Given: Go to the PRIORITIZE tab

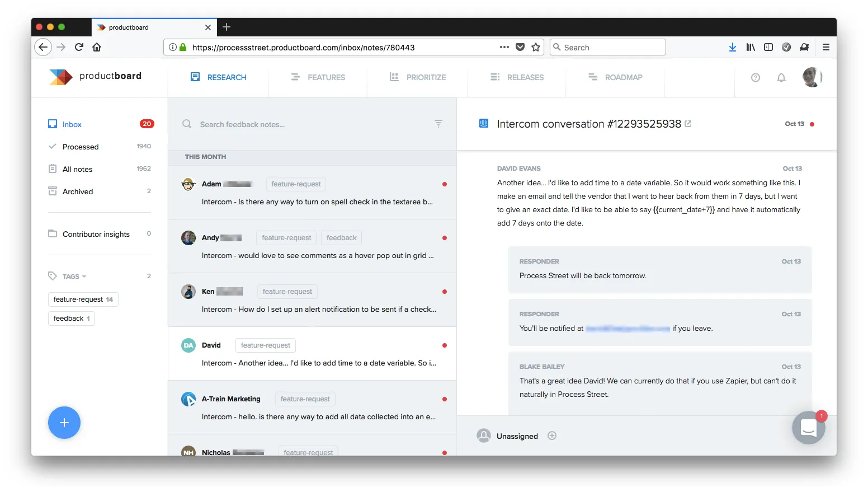Looking at the screenshot, I should click(x=417, y=77).
